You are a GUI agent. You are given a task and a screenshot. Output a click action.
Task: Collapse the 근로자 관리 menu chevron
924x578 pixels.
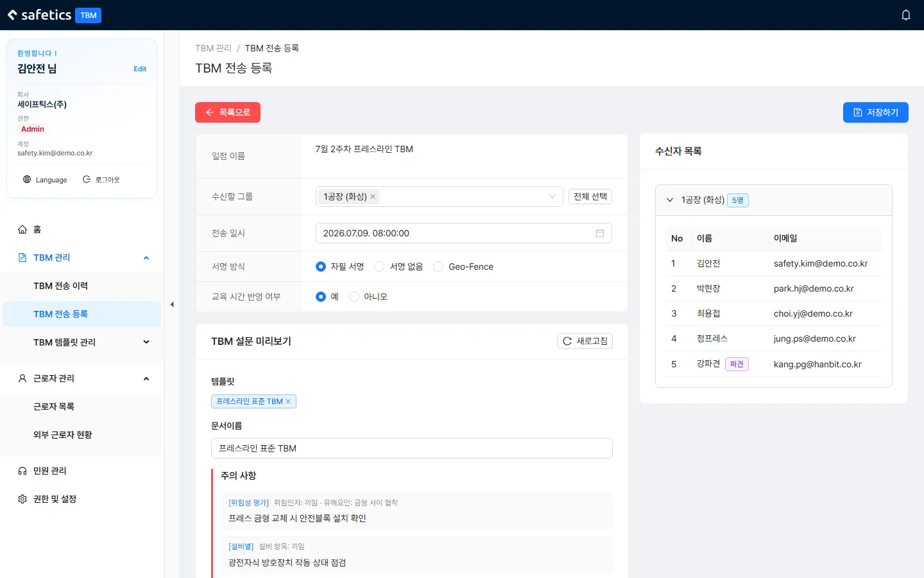point(146,378)
